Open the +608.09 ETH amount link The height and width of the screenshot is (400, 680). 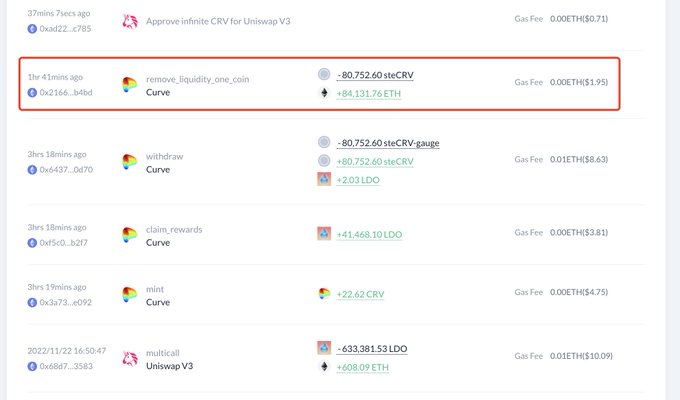point(363,367)
